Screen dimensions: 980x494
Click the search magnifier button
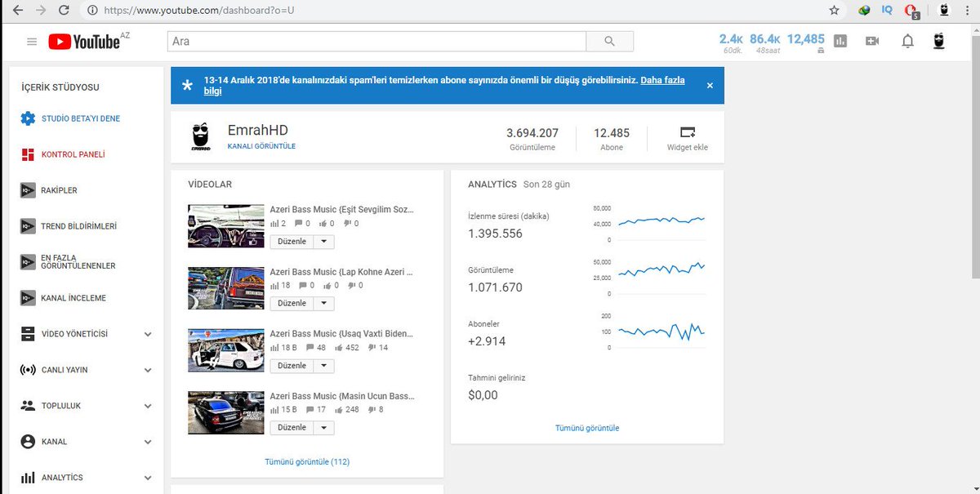[610, 42]
